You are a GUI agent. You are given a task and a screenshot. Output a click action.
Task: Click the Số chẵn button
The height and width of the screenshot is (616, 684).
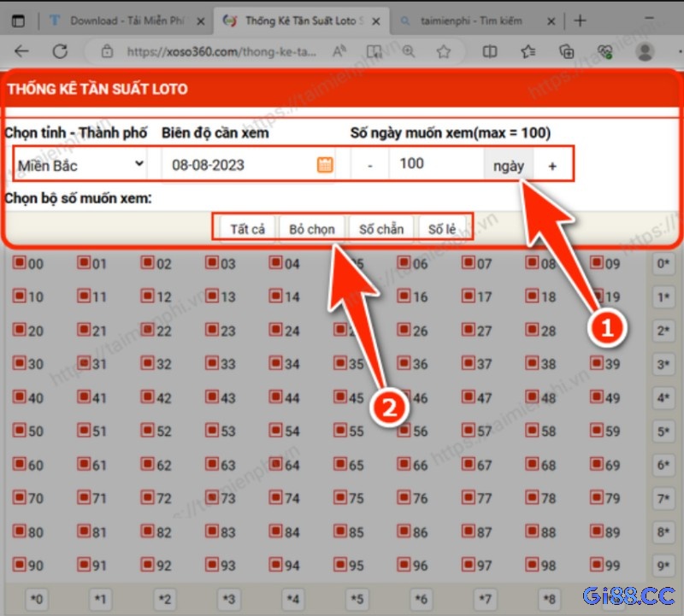pyautogui.click(x=381, y=229)
